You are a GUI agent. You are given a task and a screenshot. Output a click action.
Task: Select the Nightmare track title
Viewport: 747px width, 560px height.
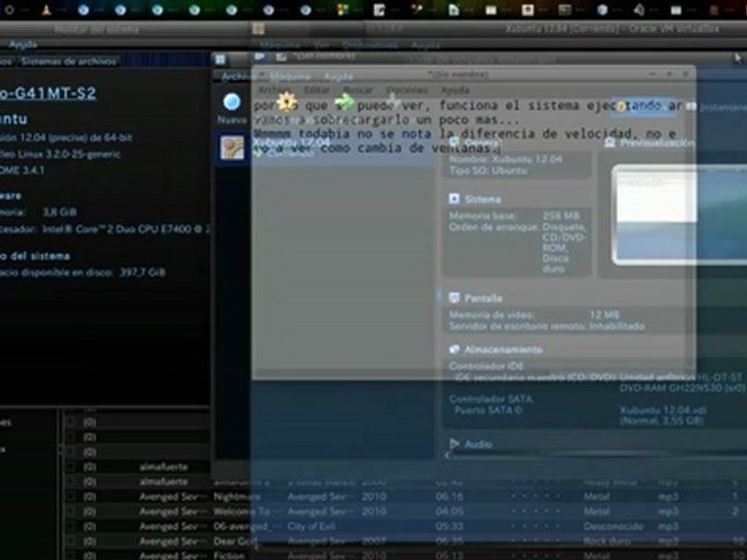[237, 497]
